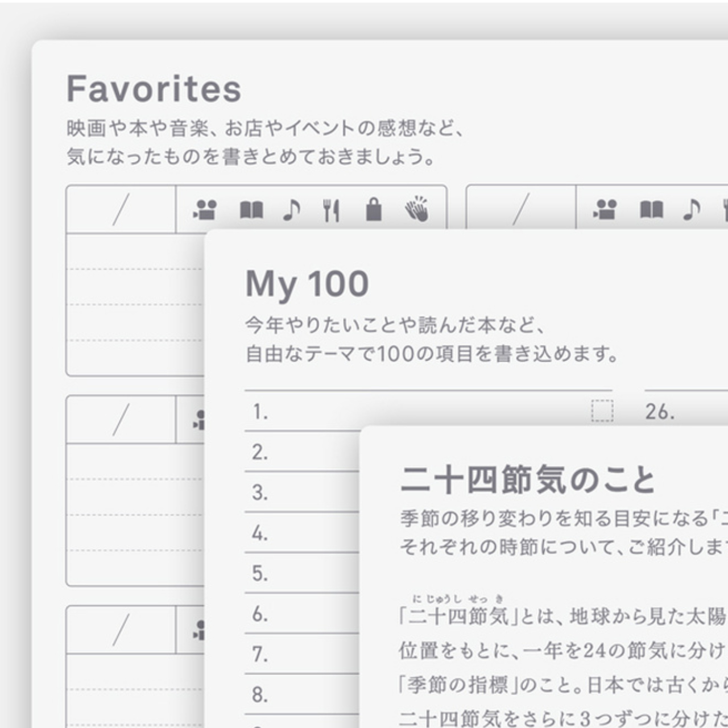
Task: Click the line starting "「季節の指標」のこと。"
Action: coord(562,684)
